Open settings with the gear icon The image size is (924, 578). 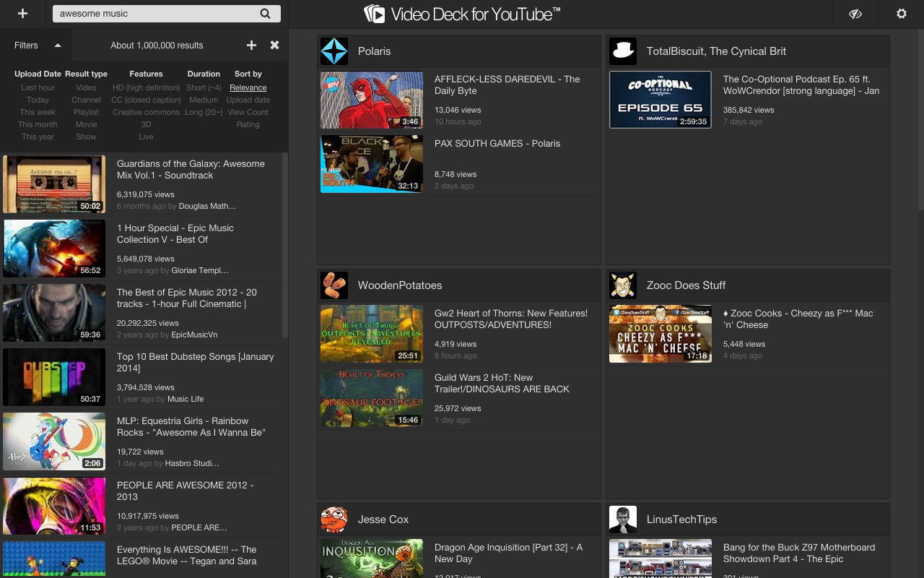coord(901,13)
